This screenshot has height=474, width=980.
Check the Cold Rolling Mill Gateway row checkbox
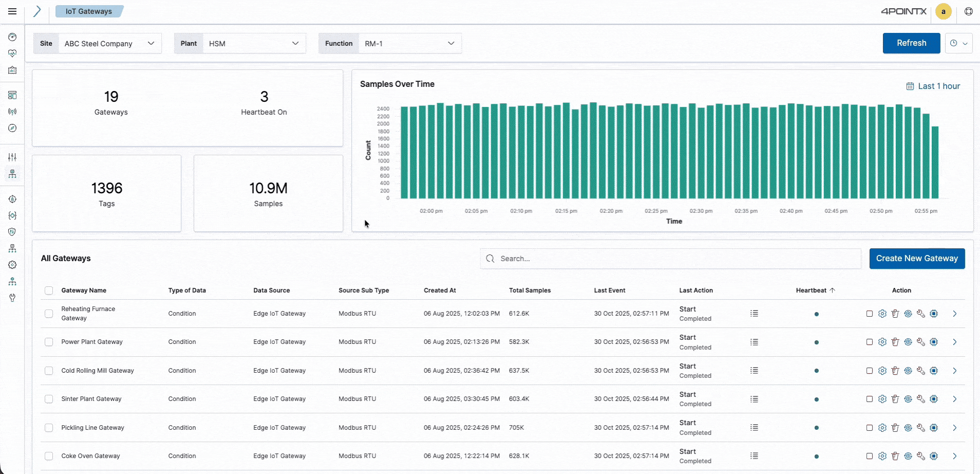click(x=48, y=370)
